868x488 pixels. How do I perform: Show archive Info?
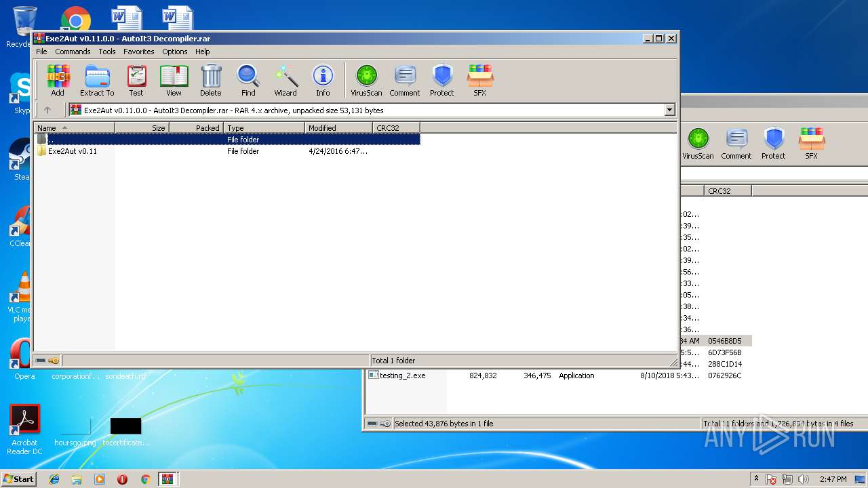click(323, 81)
